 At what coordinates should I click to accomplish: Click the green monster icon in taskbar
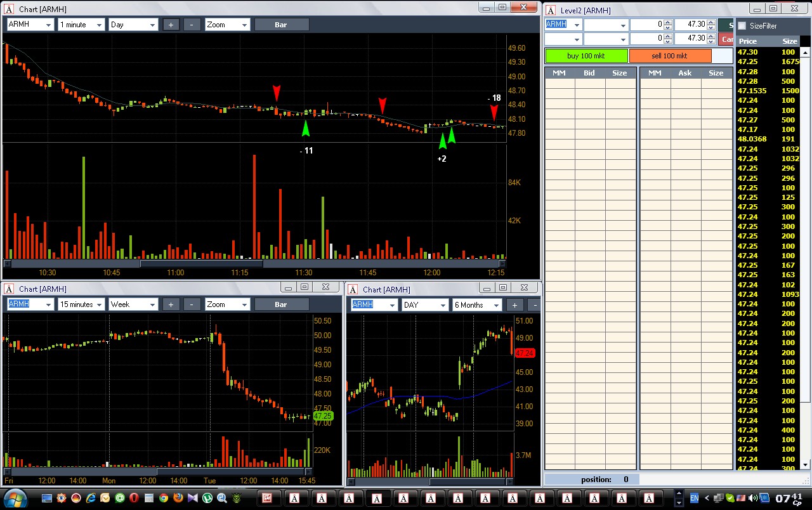(x=236, y=498)
